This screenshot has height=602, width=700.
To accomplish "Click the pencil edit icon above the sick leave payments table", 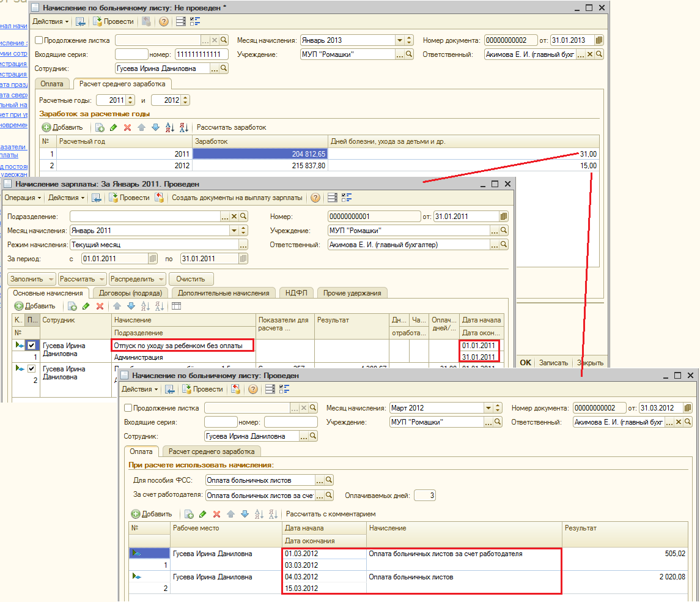I will pyautogui.click(x=202, y=514).
